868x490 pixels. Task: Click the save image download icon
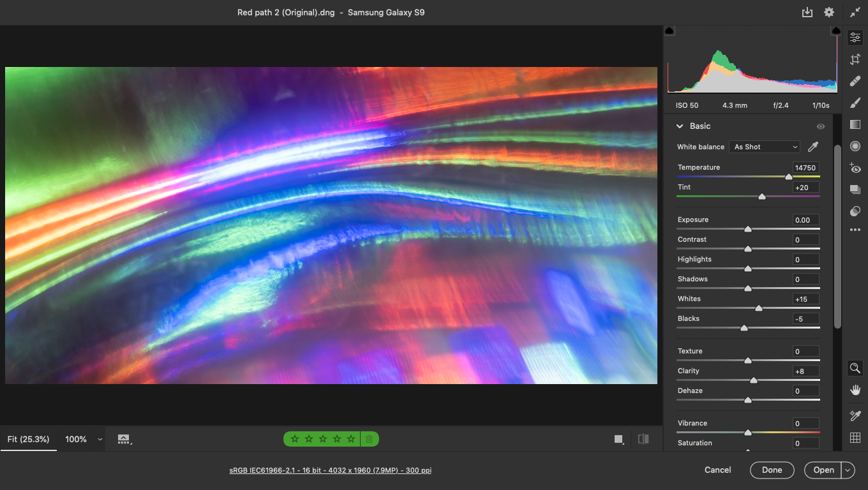(807, 12)
